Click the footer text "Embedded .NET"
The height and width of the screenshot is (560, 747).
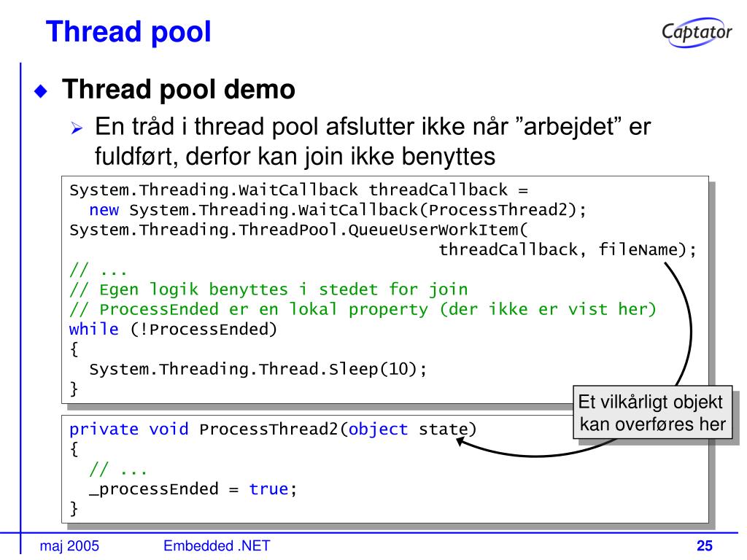point(217,545)
